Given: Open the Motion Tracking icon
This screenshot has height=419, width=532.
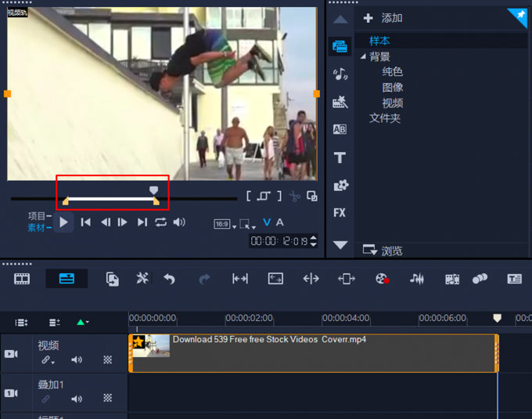Looking at the screenshot, I should pos(480,279).
